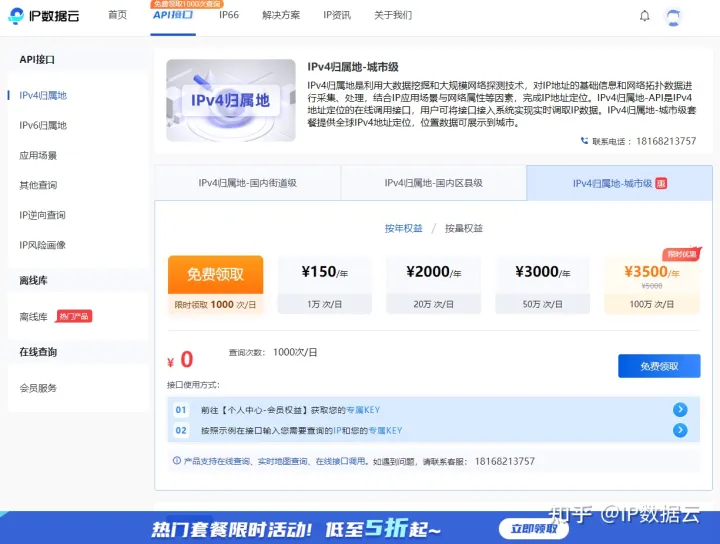Click the blue 免费领取 button
Screen dimensions: 720x544
point(659,366)
